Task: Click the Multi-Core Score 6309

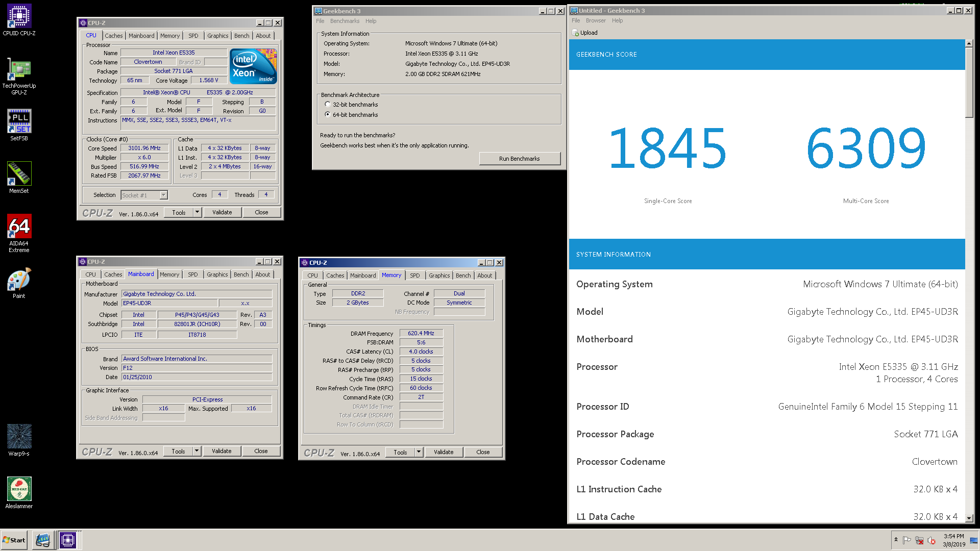Action: pyautogui.click(x=866, y=148)
